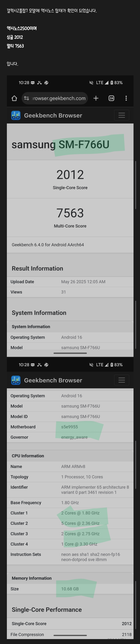
Task: Tap the muted sound icon in status bar
Action: click(x=91, y=82)
